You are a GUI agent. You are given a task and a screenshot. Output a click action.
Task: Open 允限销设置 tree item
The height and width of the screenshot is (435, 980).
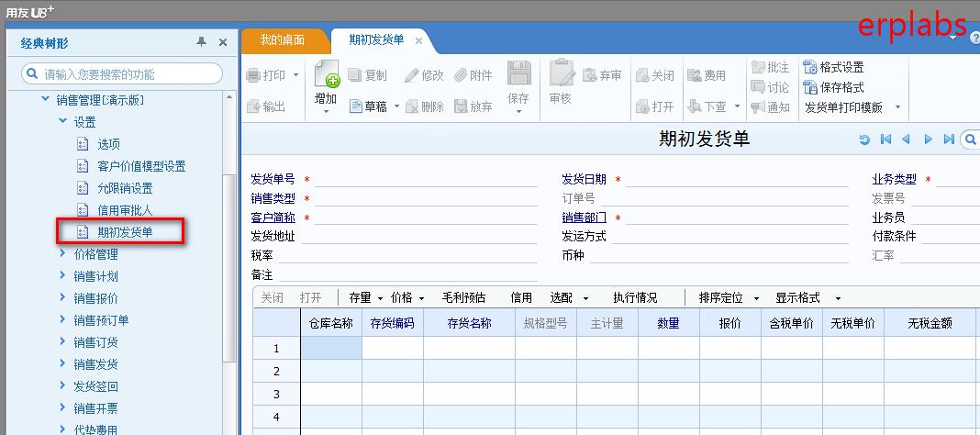pyautogui.click(x=125, y=188)
